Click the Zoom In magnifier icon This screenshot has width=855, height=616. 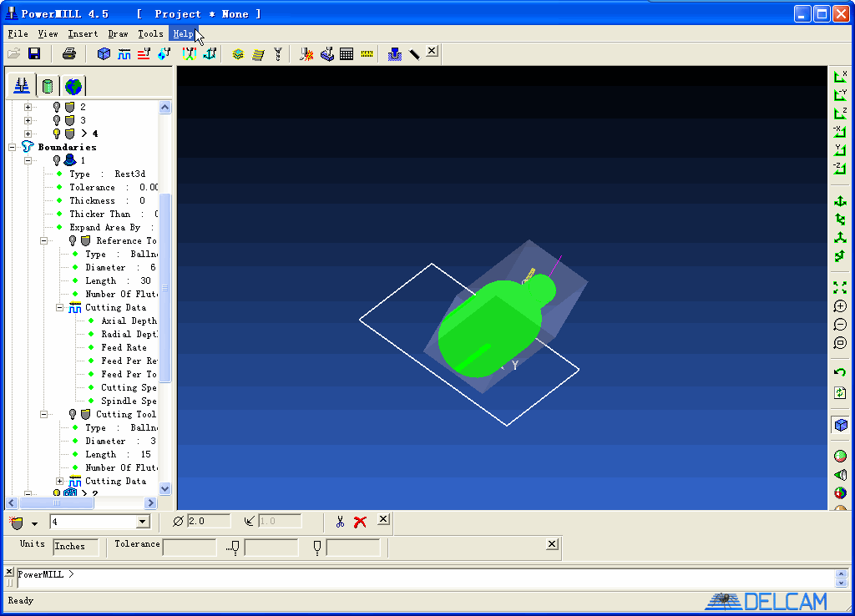coord(840,306)
